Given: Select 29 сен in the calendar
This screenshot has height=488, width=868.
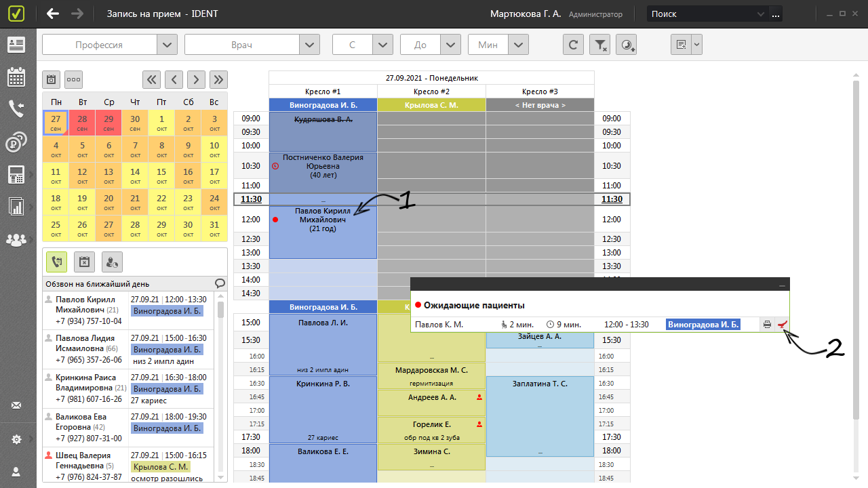Looking at the screenshot, I should [x=108, y=123].
